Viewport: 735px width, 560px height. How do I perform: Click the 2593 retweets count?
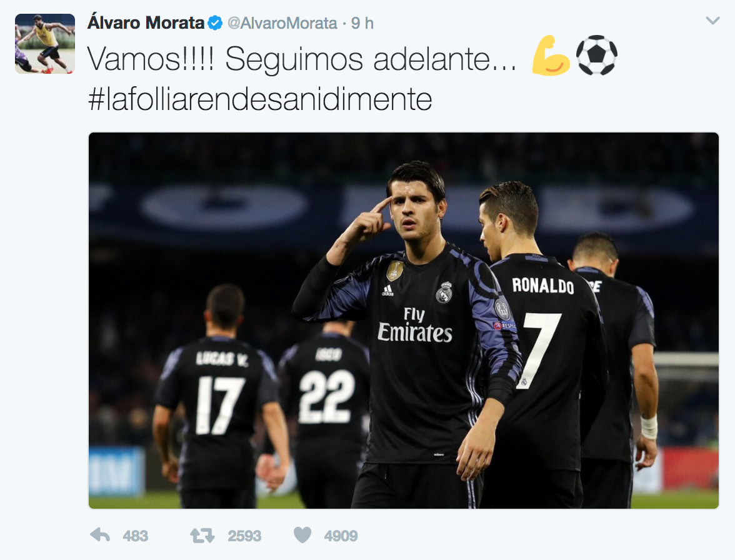(244, 536)
